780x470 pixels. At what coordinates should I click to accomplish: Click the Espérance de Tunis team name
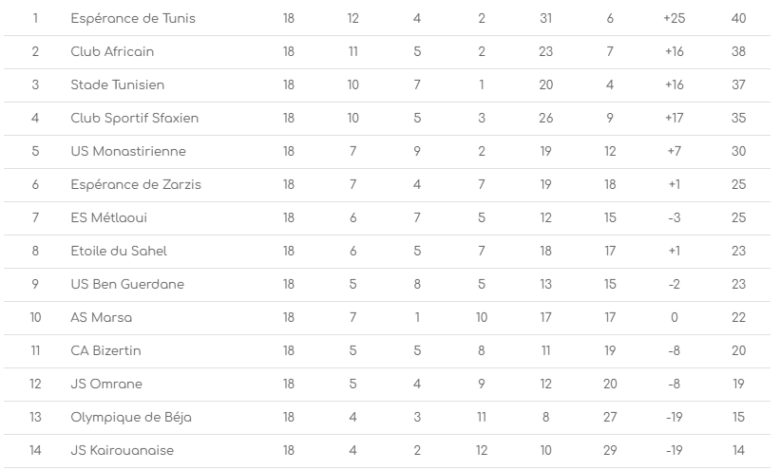click(126, 19)
